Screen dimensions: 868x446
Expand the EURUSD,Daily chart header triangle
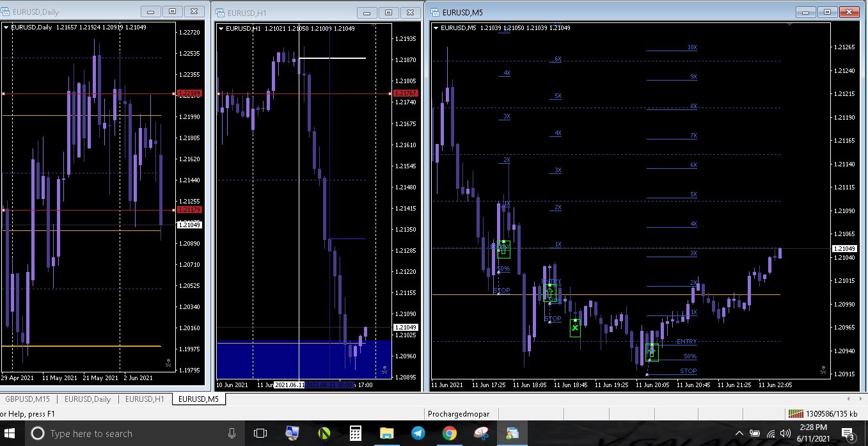click(x=6, y=28)
